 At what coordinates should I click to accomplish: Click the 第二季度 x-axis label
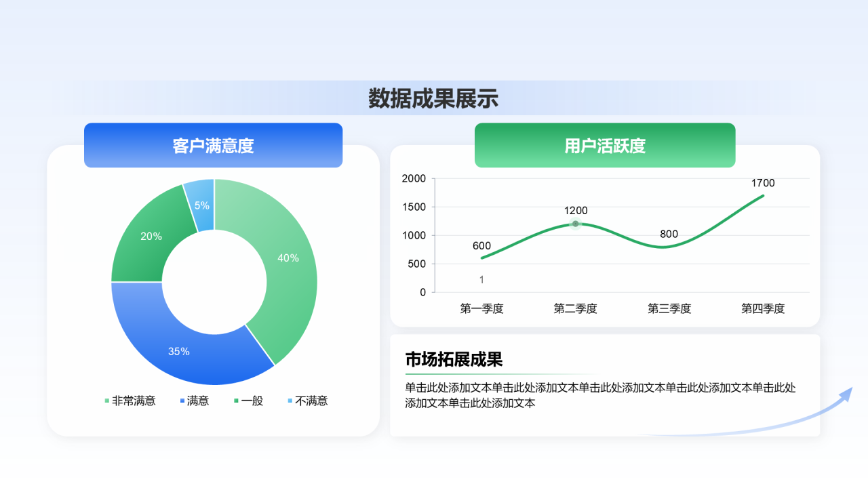click(x=575, y=308)
